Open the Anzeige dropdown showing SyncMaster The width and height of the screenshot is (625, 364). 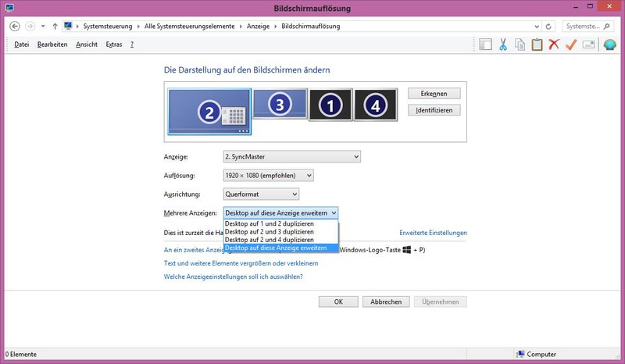pyautogui.click(x=291, y=157)
